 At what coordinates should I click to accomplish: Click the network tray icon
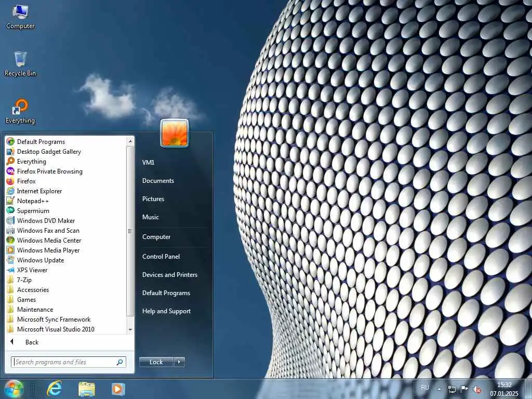click(x=451, y=389)
